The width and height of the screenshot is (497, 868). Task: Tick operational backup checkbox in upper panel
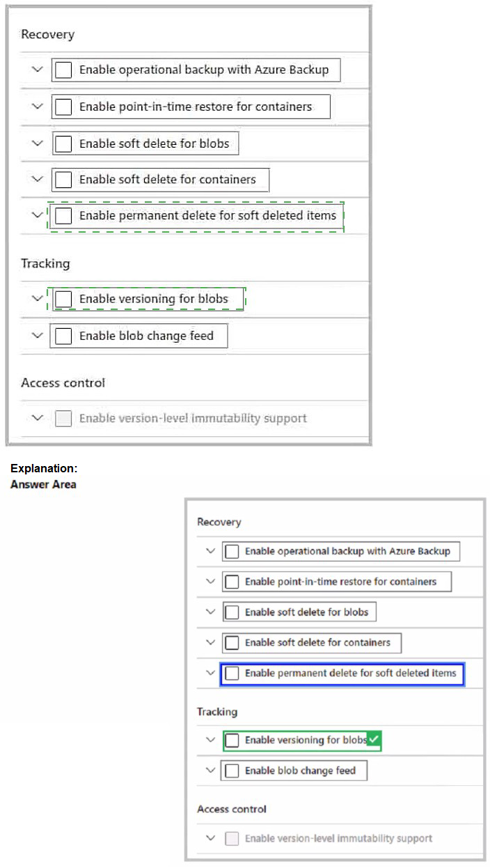[x=63, y=70]
